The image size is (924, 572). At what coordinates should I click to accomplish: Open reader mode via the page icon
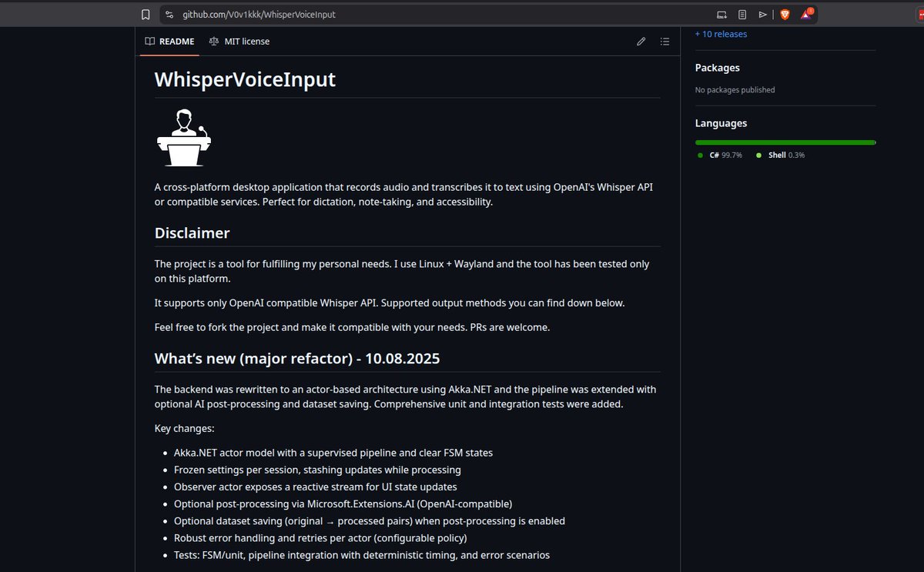pos(742,14)
